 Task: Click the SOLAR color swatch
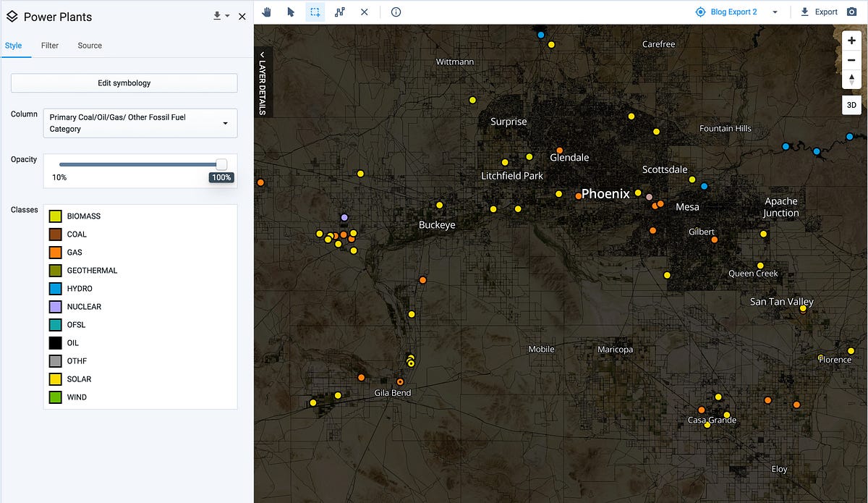click(55, 379)
